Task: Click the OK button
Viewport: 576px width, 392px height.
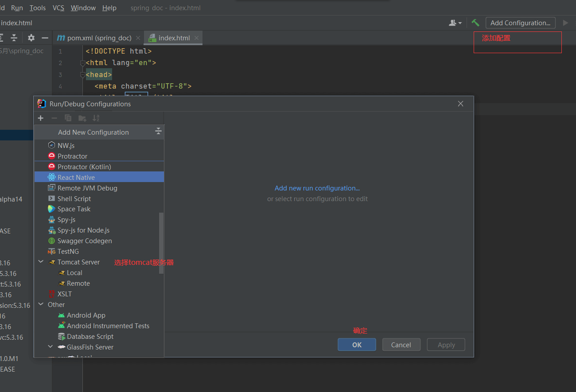Action: click(357, 345)
